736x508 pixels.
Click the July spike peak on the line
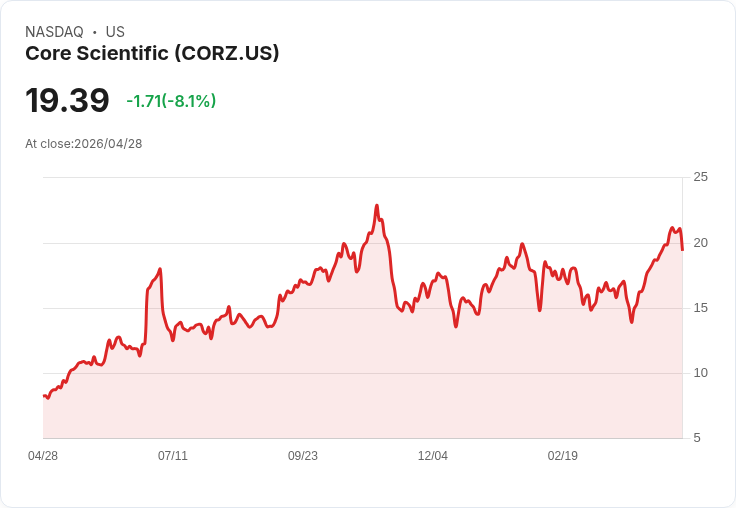160,269
